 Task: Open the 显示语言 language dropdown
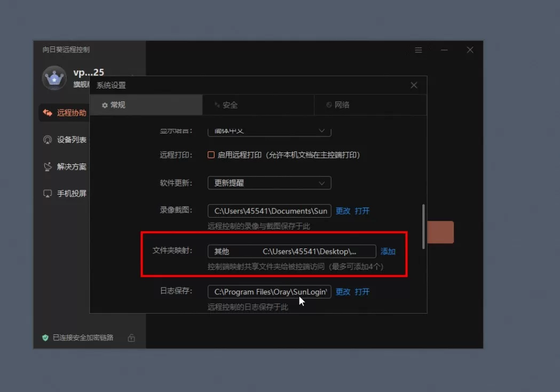click(269, 130)
